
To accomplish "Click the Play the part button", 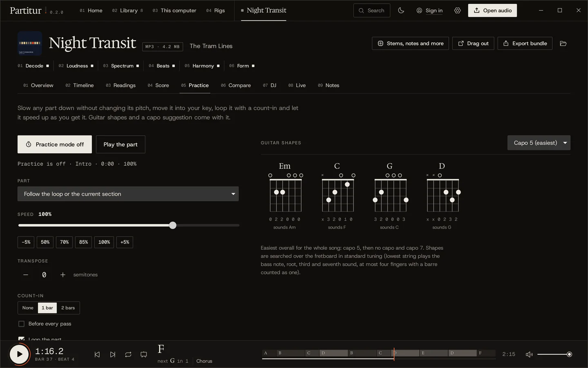I will 120,144.
